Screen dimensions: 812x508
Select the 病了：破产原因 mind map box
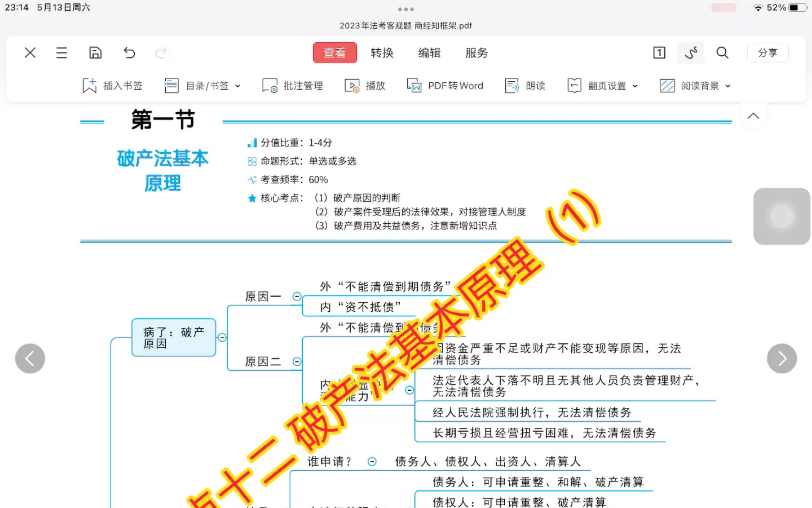coord(174,337)
